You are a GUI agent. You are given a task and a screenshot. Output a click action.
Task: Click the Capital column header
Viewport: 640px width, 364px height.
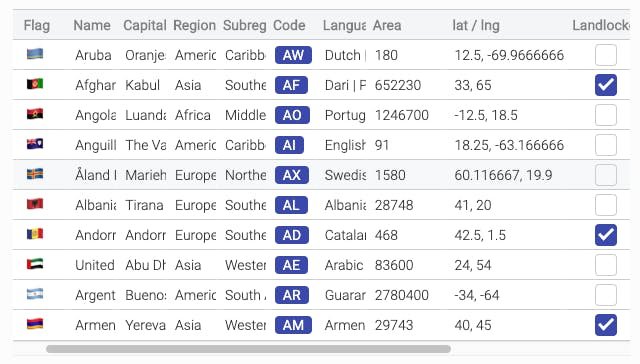tap(145, 25)
